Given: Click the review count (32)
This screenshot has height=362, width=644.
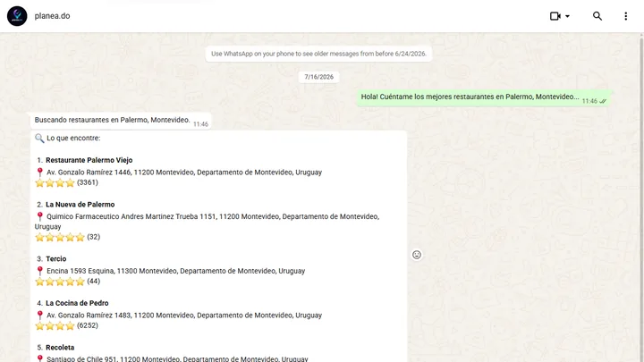Looking at the screenshot, I should pyautogui.click(x=93, y=237).
